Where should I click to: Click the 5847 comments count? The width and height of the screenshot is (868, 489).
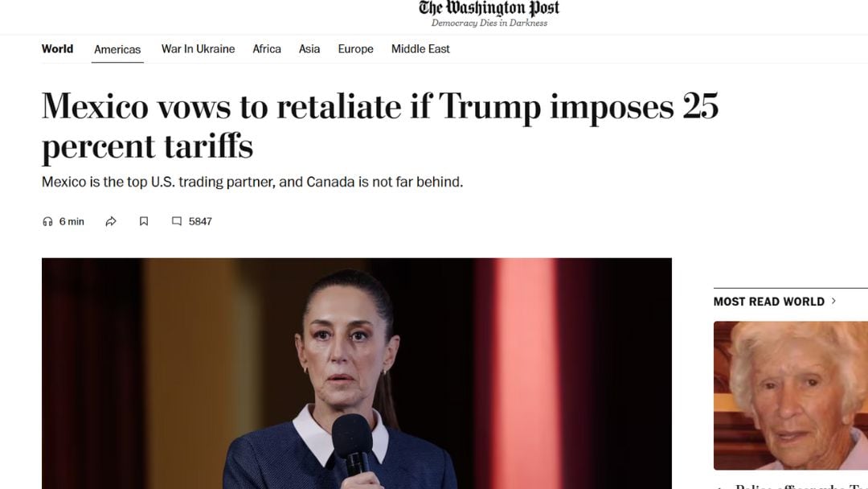point(200,221)
